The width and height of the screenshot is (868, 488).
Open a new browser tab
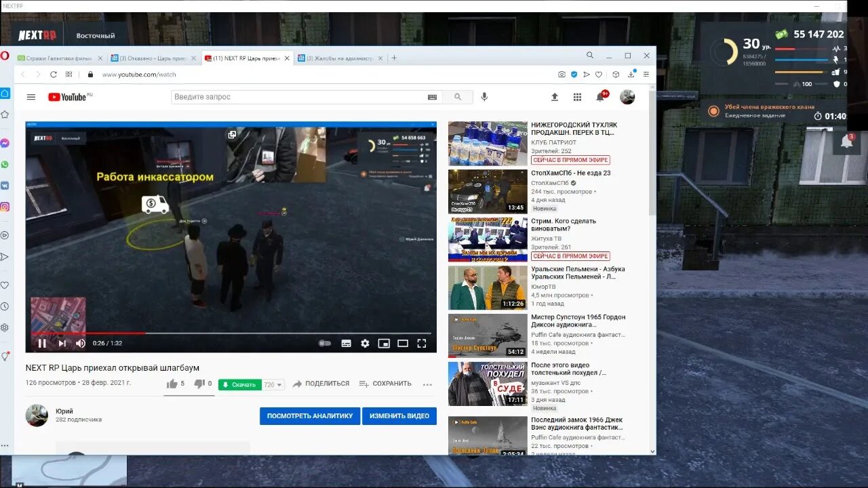click(x=394, y=58)
